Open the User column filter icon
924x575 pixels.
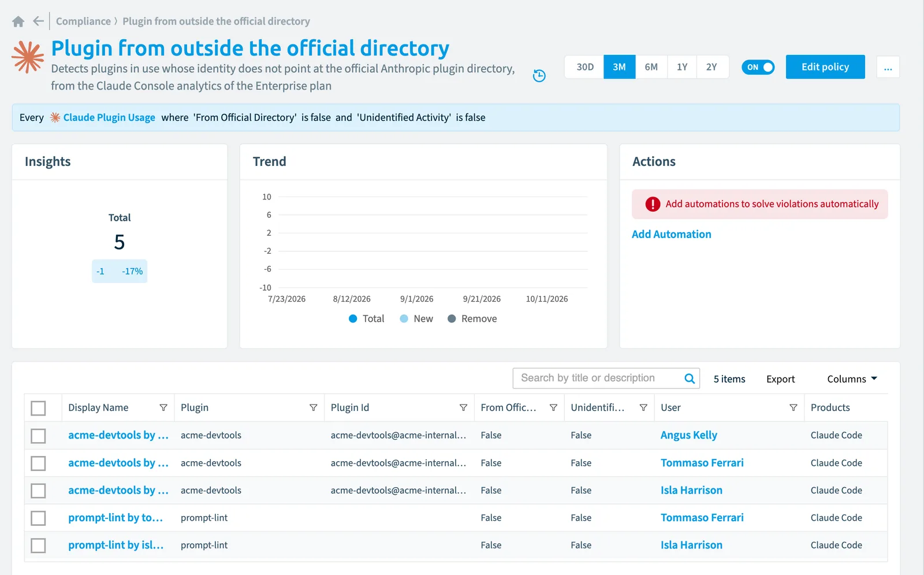(x=793, y=407)
